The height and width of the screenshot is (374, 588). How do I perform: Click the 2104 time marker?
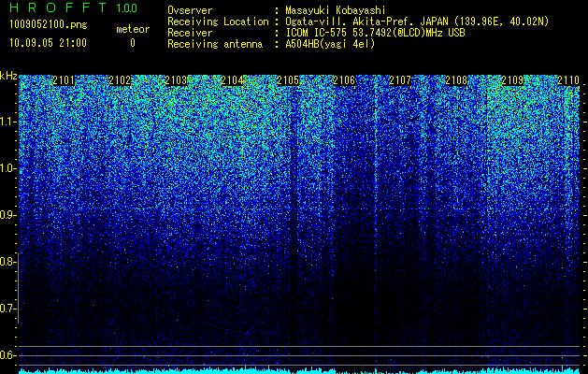pos(232,80)
